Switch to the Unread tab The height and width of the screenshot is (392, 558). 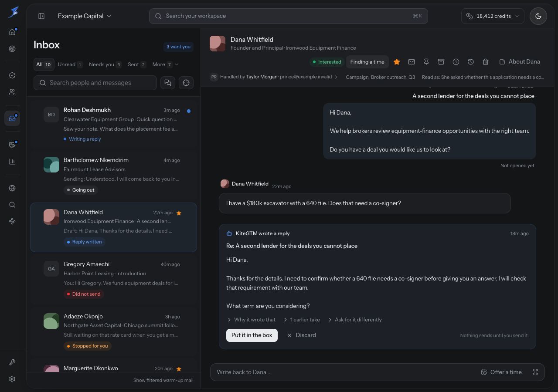tap(70, 64)
